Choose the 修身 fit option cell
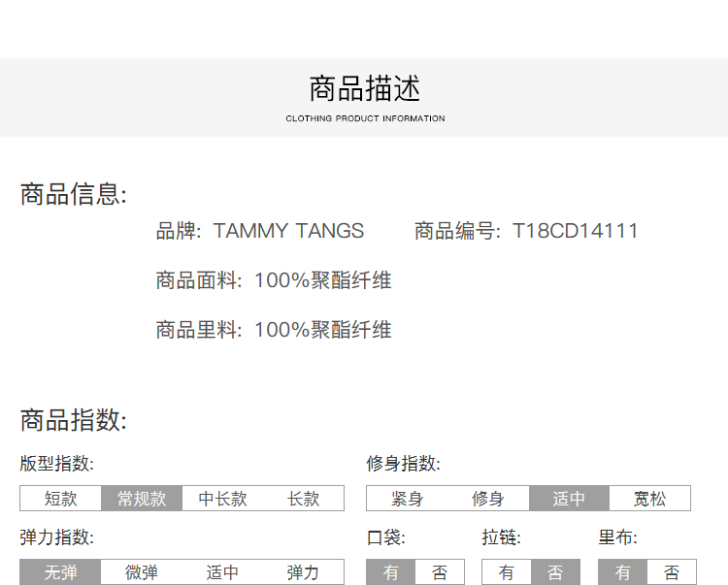728x585 pixels. coord(487,499)
